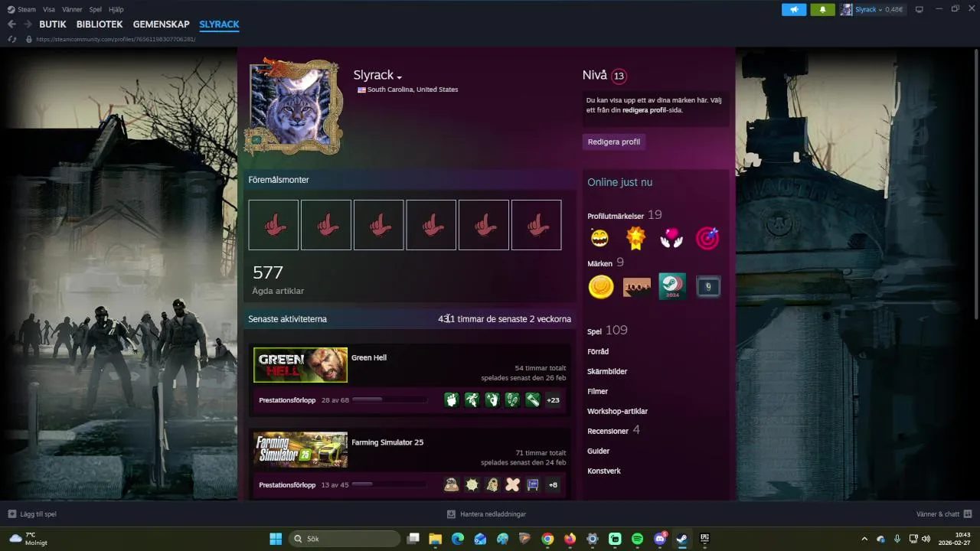
Task: Open the 100+ games badge
Action: (x=637, y=287)
